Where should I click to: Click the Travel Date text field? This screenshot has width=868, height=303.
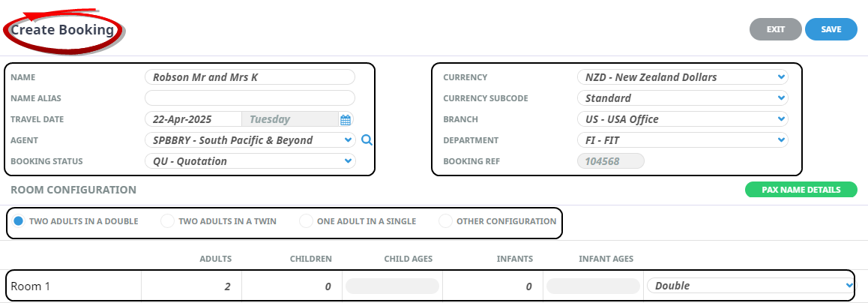[193, 119]
